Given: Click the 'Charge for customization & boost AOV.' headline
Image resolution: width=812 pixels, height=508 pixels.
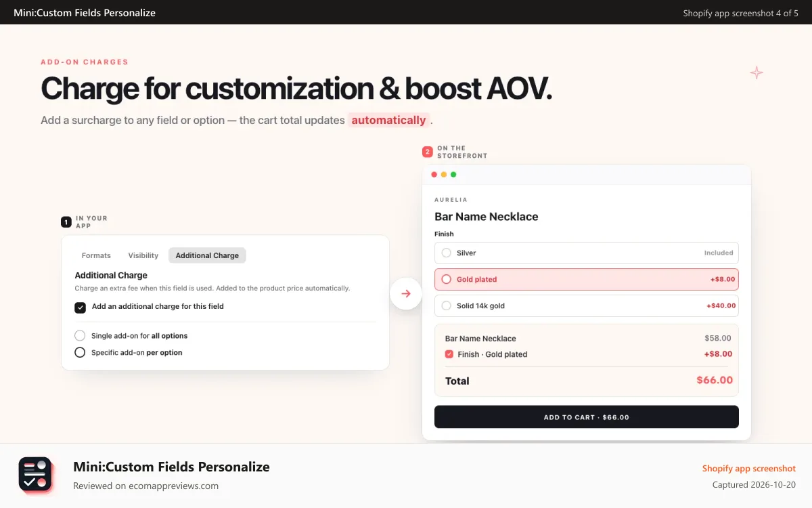Looking at the screenshot, I should [x=296, y=89].
